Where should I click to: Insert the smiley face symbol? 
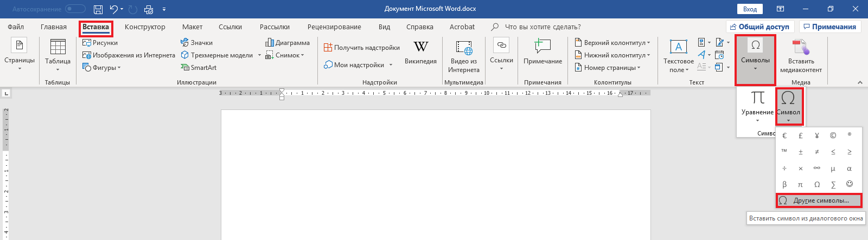pyautogui.click(x=850, y=184)
